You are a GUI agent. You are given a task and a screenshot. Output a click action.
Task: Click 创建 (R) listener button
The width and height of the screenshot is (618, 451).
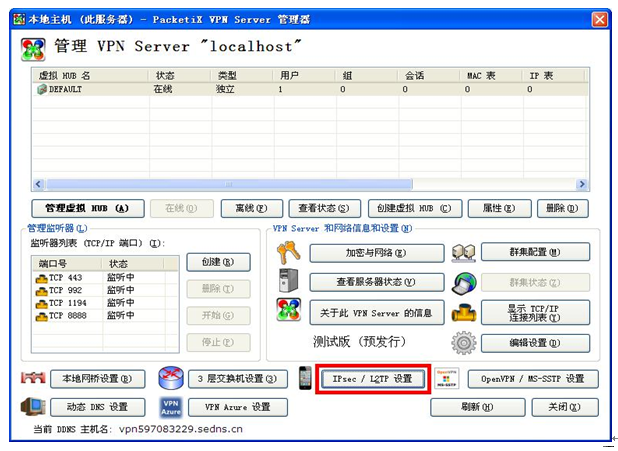[x=218, y=262]
